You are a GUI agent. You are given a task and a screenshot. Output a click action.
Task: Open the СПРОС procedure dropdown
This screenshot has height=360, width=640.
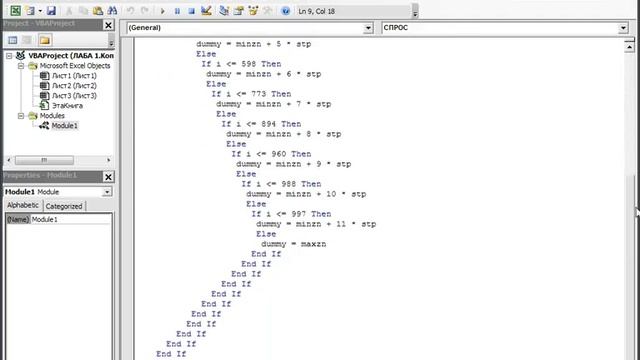point(623,28)
